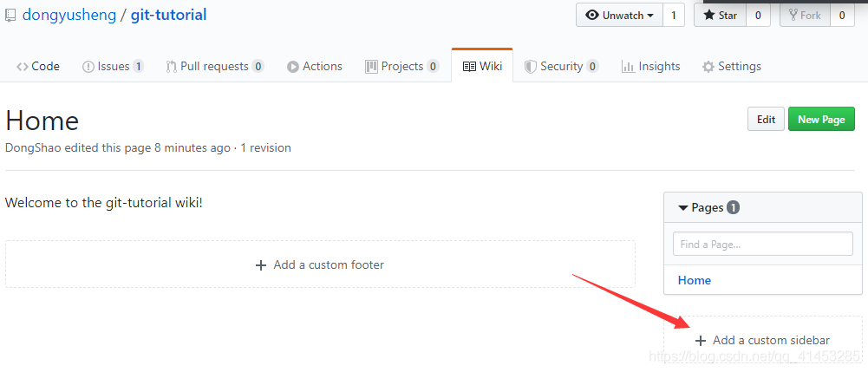Open the dongyusheng user link
The image size is (868, 372).
click(x=69, y=16)
